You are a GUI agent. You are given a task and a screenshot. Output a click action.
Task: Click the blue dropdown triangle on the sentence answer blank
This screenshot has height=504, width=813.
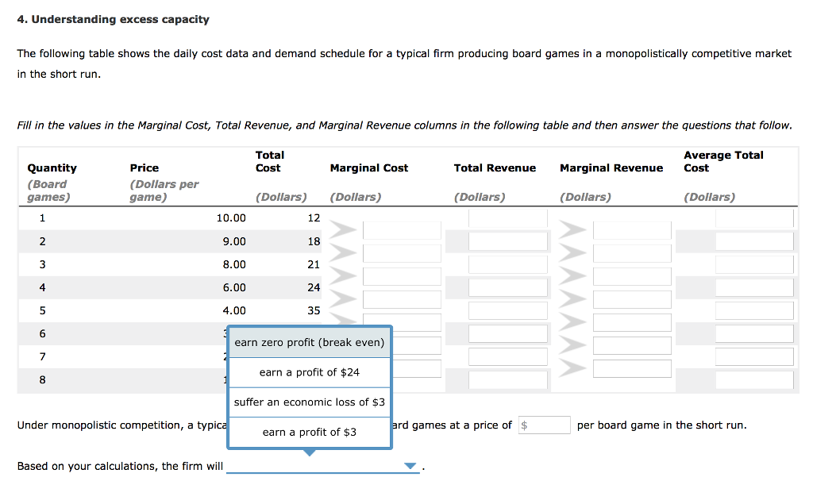tap(410, 466)
